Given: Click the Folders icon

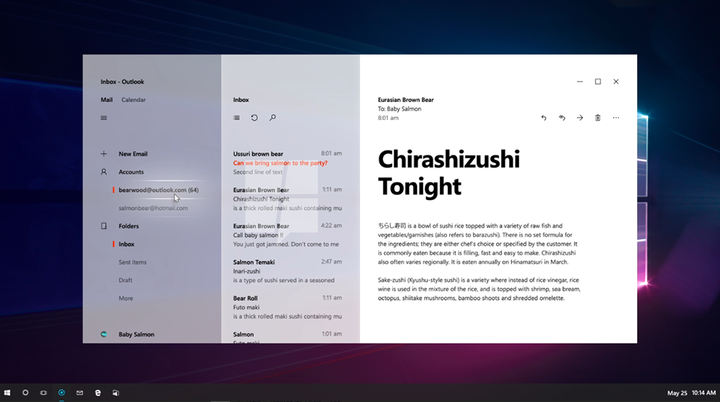Looking at the screenshot, I should pyautogui.click(x=104, y=226).
